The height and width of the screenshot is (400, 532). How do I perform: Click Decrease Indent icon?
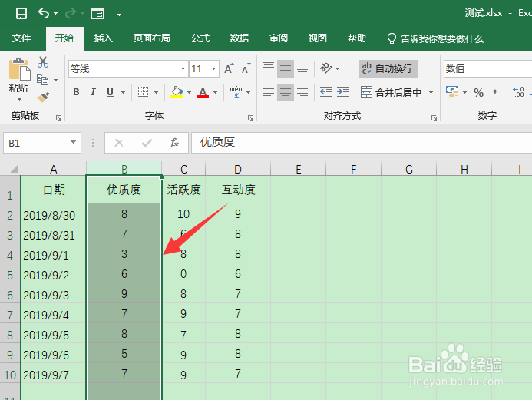tap(326, 92)
